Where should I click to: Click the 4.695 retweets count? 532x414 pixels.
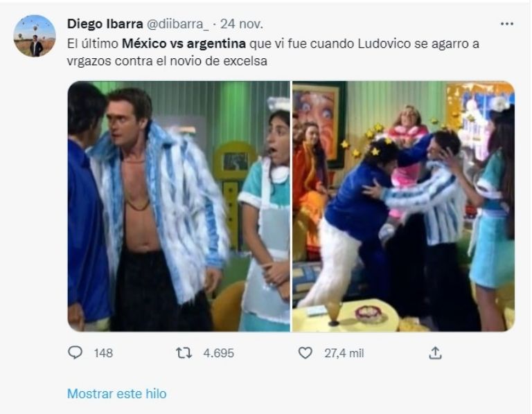[218, 353]
